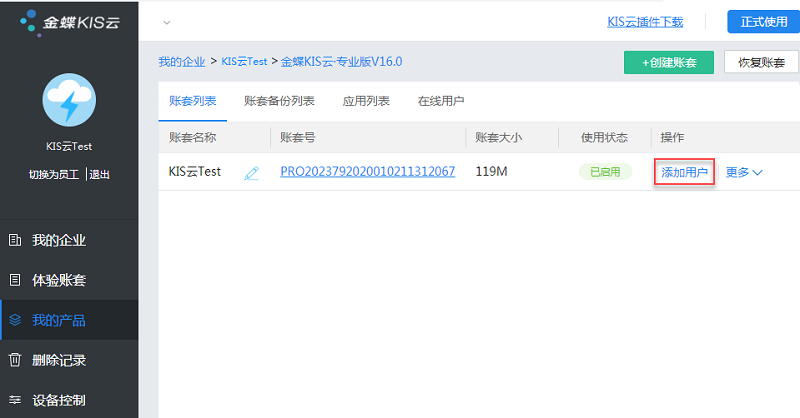Open account number link PRO2023792020010211312067
Image resolution: width=800 pixels, height=418 pixels.
click(367, 171)
